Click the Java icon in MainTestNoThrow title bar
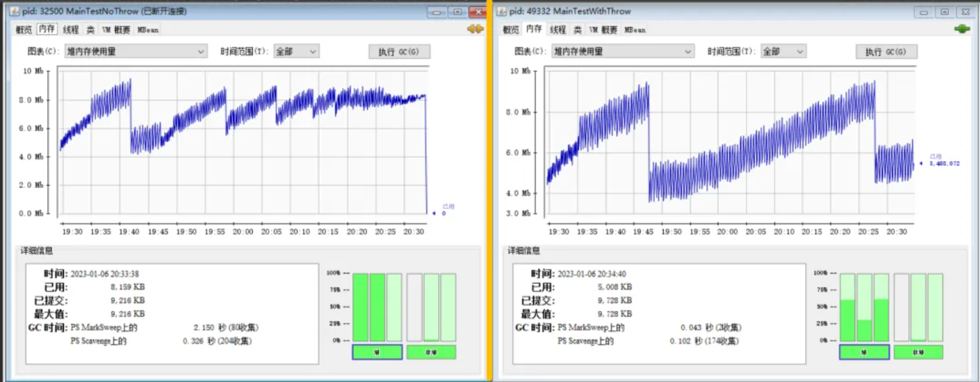The height and width of the screenshot is (382, 980). (x=15, y=11)
